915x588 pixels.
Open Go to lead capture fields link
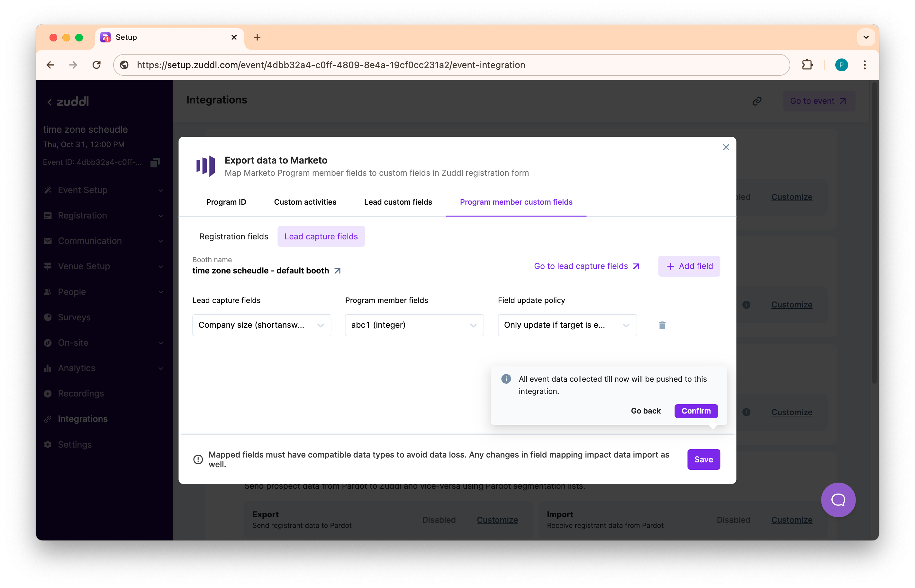pyautogui.click(x=586, y=266)
